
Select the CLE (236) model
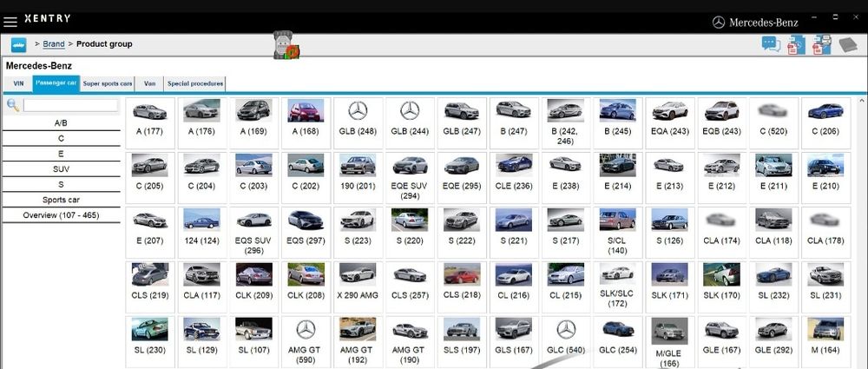tap(514, 177)
